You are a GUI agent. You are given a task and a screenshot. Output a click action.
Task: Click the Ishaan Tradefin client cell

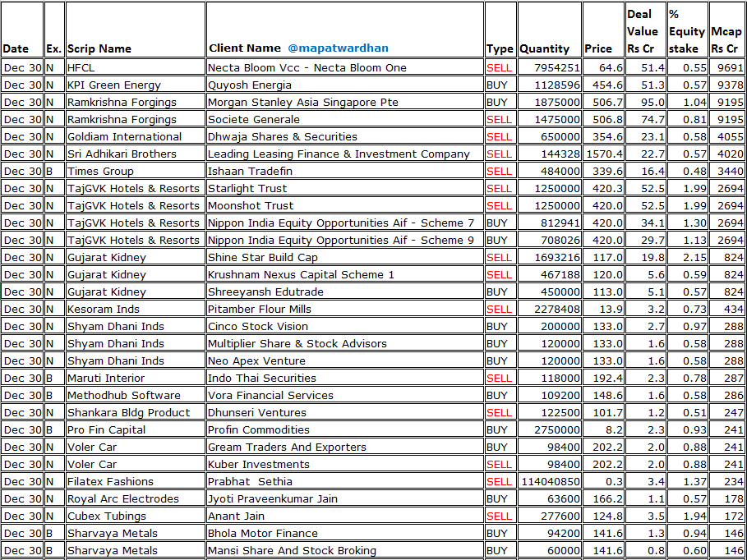[x=345, y=171]
